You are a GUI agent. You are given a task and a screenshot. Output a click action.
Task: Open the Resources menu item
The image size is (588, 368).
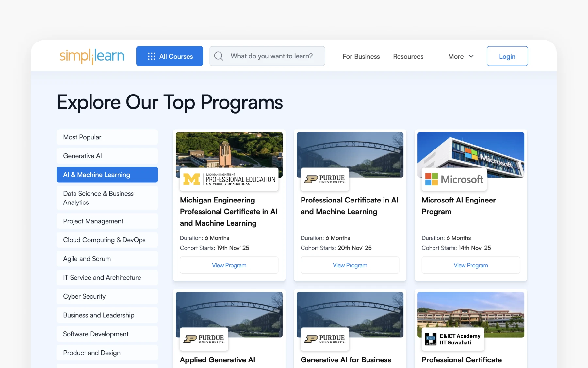408,56
